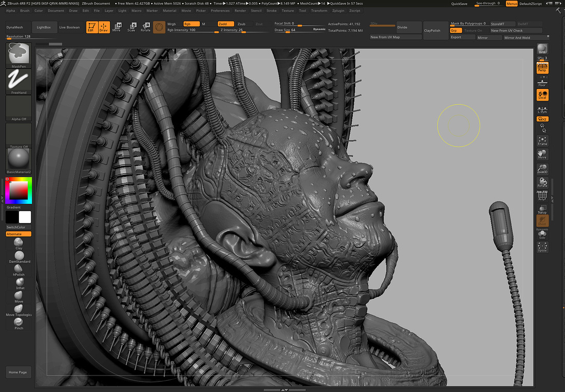Screen dimensions: 565x392
Task: Toggle the Grp button
Action: pyautogui.click(x=456, y=31)
